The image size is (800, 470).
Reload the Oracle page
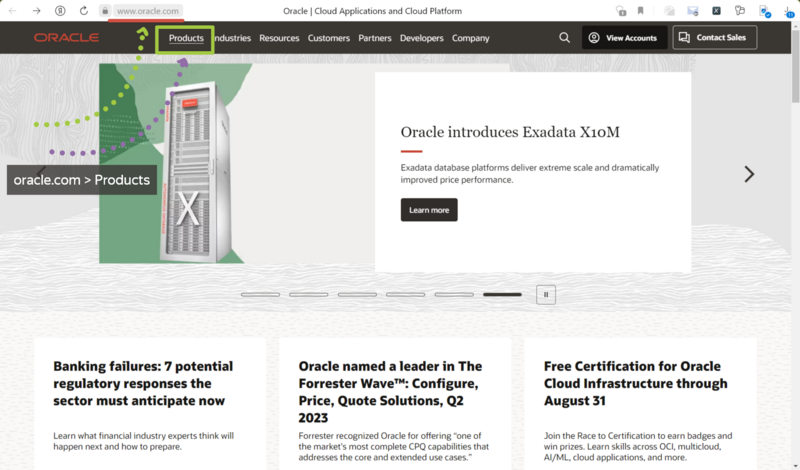(x=84, y=11)
